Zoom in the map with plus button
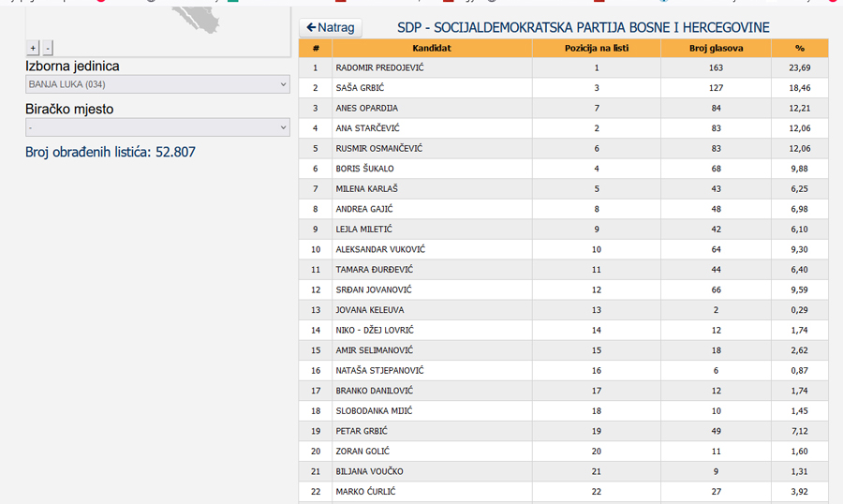Image resolution: width=843 pixels, height=504 pixels. point(33,48)
